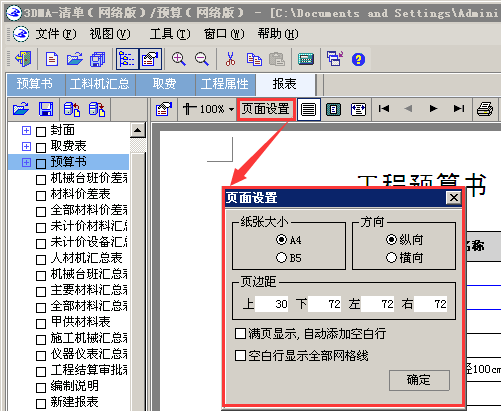
Task: Click the yellow question mark help icon
Action: point(358,60)
